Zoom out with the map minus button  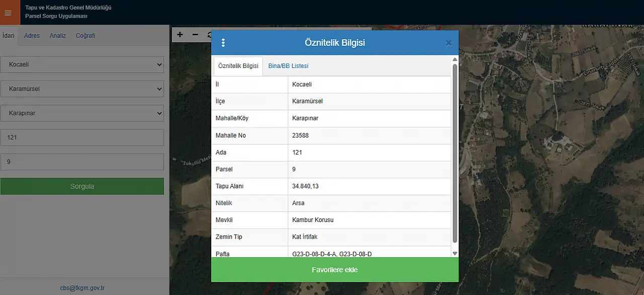(195, 35)
